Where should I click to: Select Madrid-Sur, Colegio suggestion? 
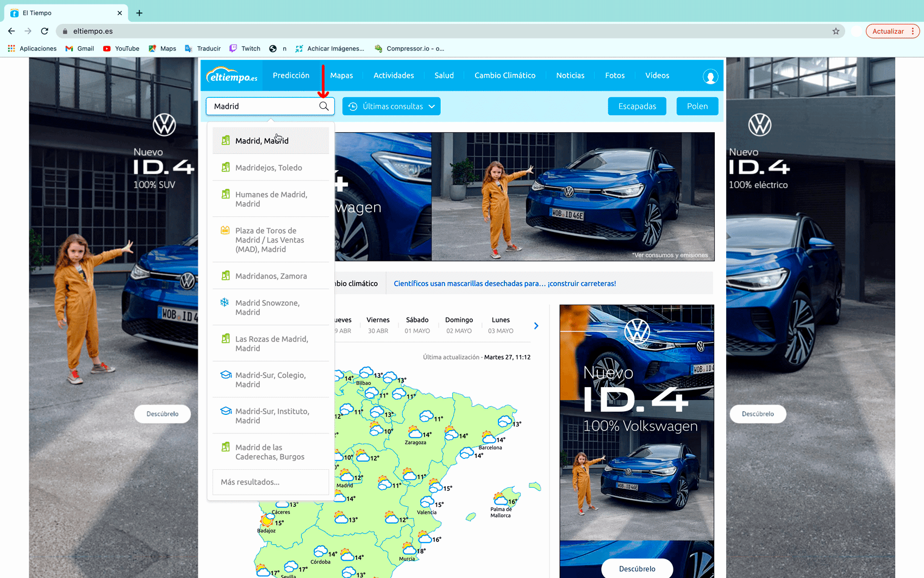[271, 380]
